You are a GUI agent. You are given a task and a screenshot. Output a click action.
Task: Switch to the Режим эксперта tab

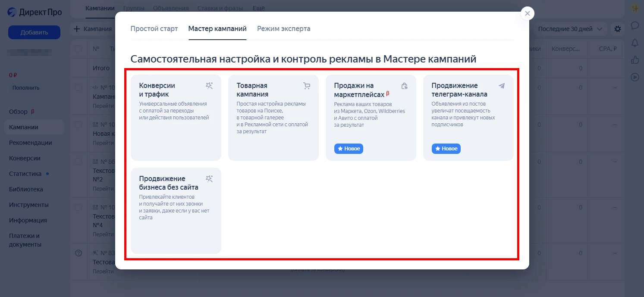pyautogui.click(x=283, y=29)
